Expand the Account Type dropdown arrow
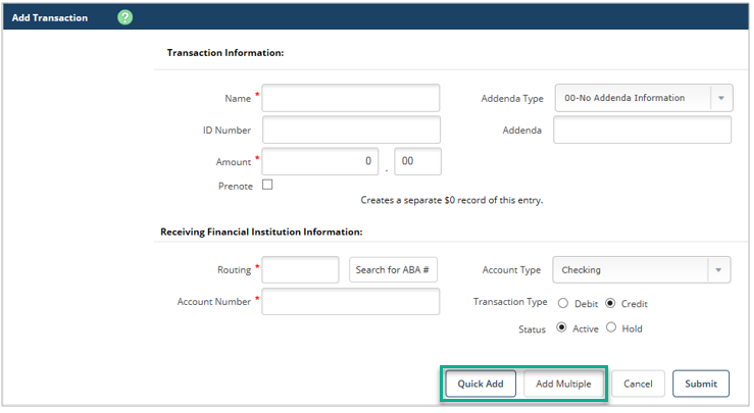The image size is (754, 413). pos(718,270)
